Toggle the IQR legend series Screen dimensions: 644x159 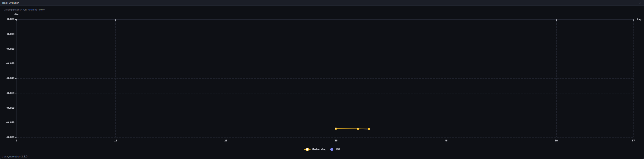(335, 149)
